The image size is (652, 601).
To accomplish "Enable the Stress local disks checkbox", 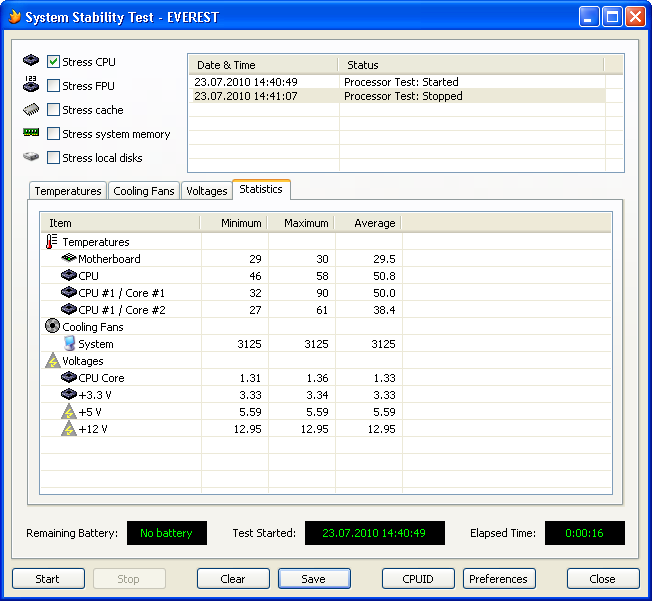I will tap(54, 158).
